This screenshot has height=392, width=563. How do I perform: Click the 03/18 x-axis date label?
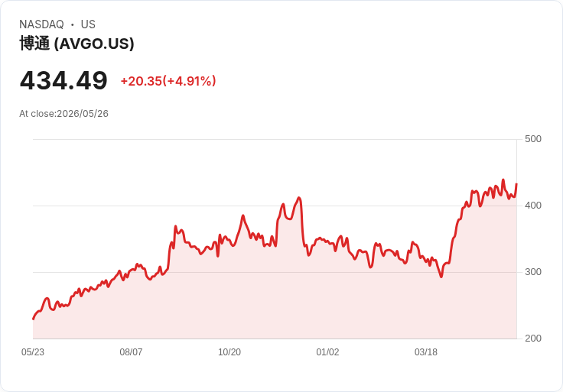point(426,352)
